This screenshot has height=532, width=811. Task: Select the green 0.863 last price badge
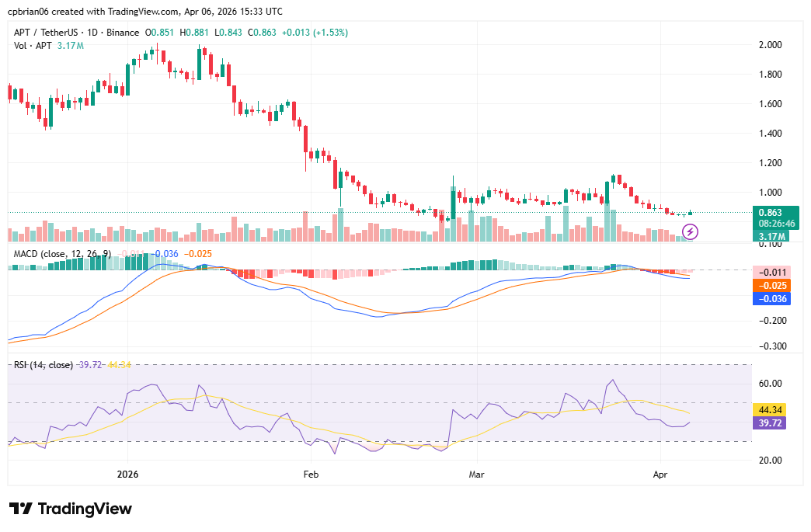[x=768, y=210]
